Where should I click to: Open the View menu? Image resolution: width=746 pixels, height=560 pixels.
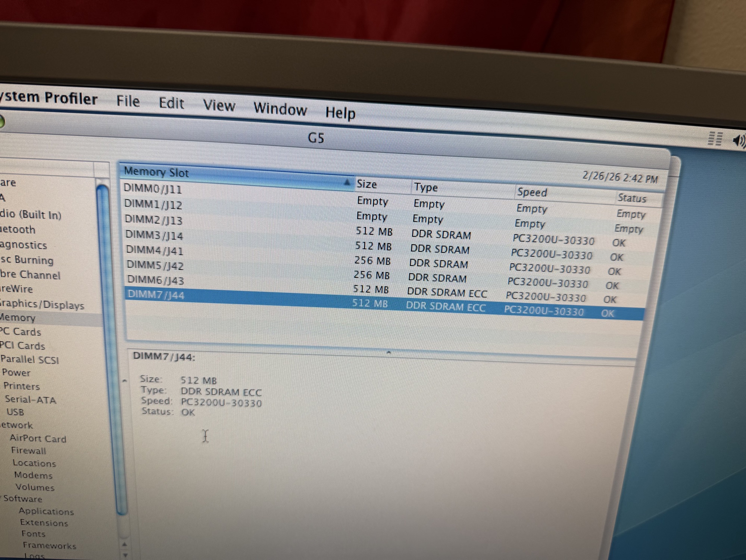[x=219, y=106]
